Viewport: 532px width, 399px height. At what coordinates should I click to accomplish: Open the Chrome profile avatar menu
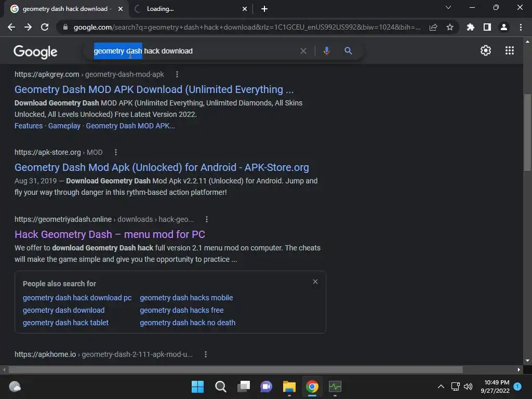pos(504,27)
